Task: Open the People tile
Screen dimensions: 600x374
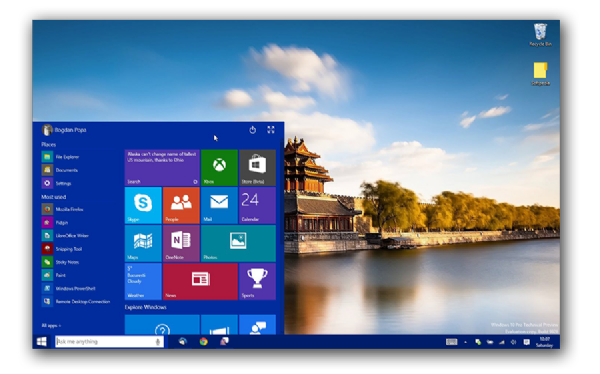Action: (181, 205)
